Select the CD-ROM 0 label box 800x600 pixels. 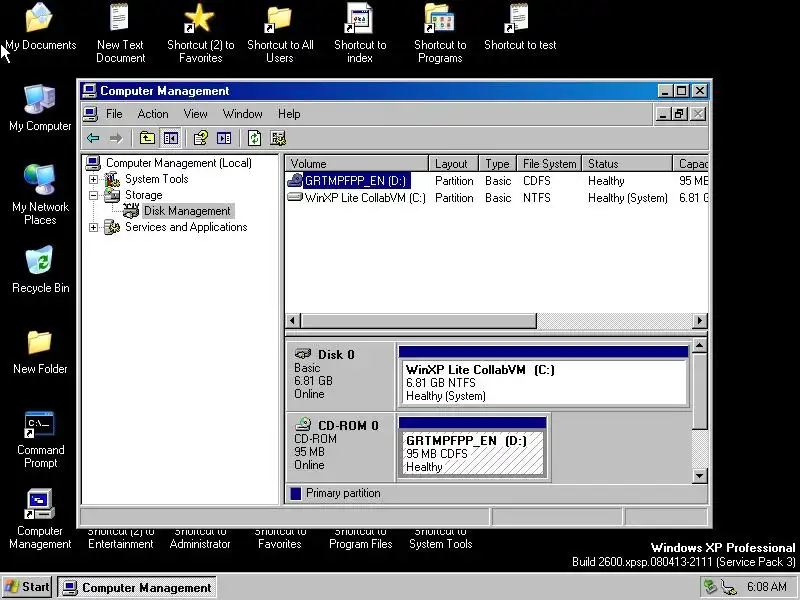340,445
